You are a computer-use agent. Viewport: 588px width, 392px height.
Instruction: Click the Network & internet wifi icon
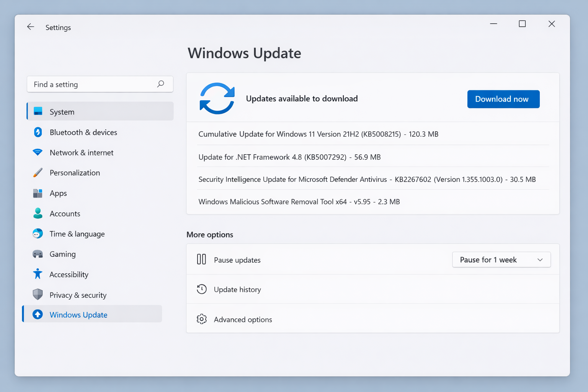[x=38, y=152]
